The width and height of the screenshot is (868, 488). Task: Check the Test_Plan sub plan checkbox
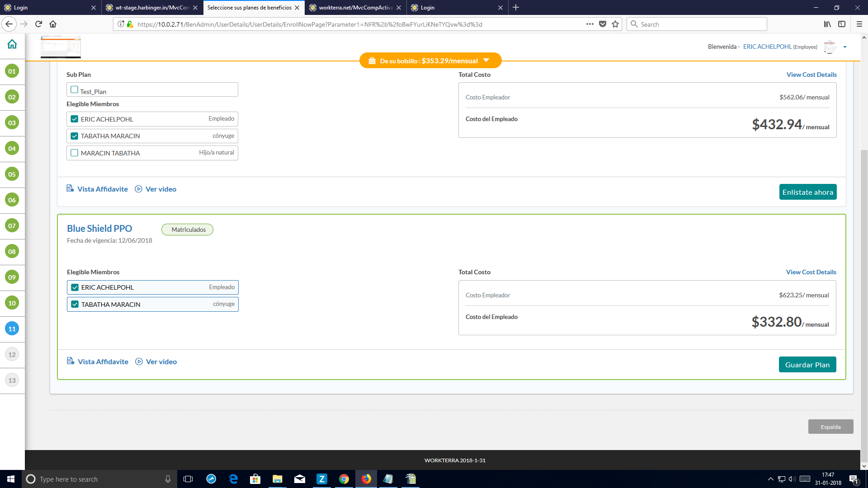[x=75, y=90]
